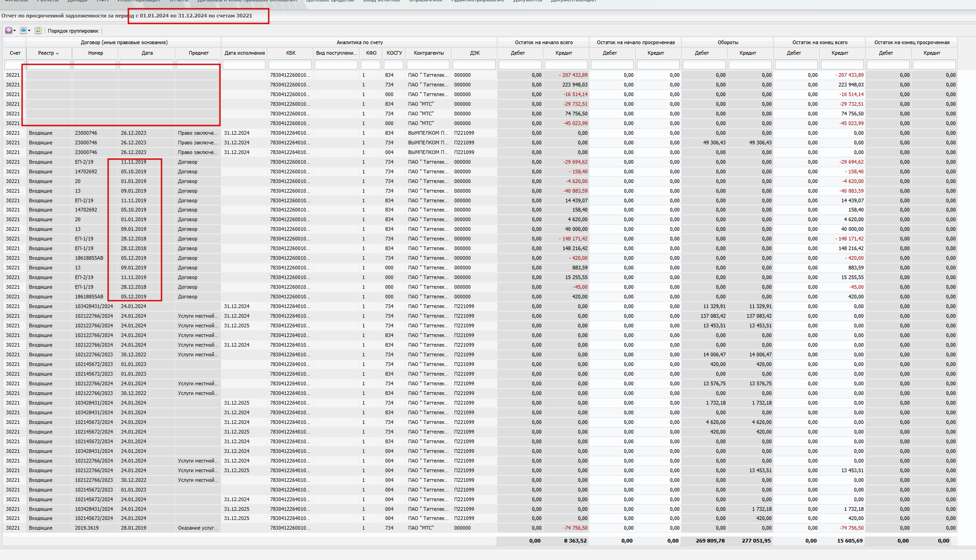Image resolution: width=976 pixels, height=560 pixels.
Task: Sort by the Номер column header
Action: coord(96,53)
